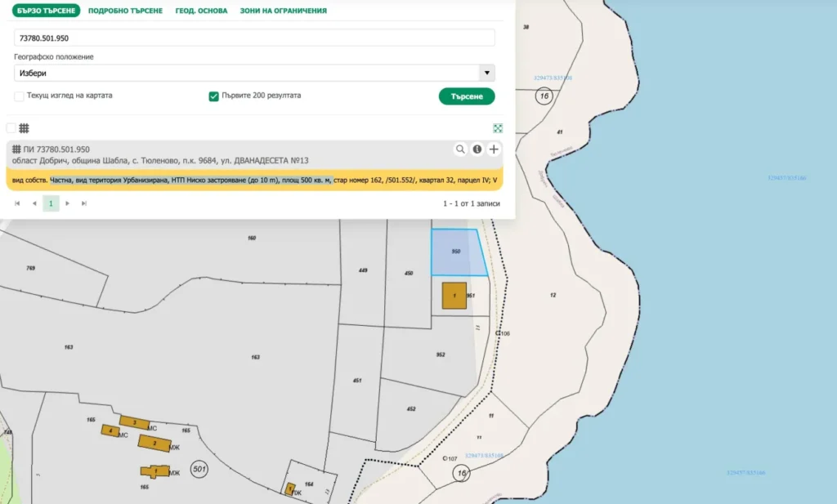The height and width of the screenshot is (504, 837).
Task: Click the grid icon next to the select-all checkbox
Action: pyautogui.click(x=25, y=128)
